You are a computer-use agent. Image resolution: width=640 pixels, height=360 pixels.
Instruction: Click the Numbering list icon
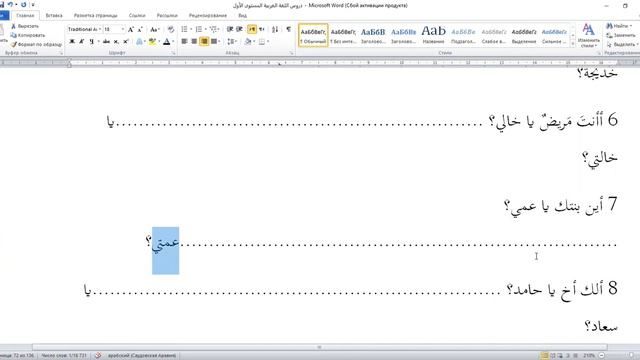(x=198, y=29)
